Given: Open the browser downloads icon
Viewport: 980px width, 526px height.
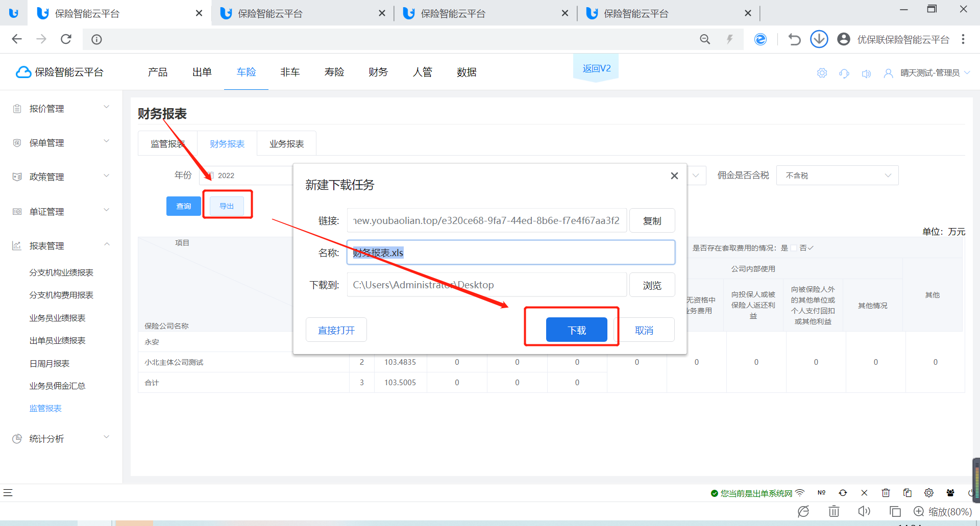Looking at the screenshot, I should pos(819,39).
